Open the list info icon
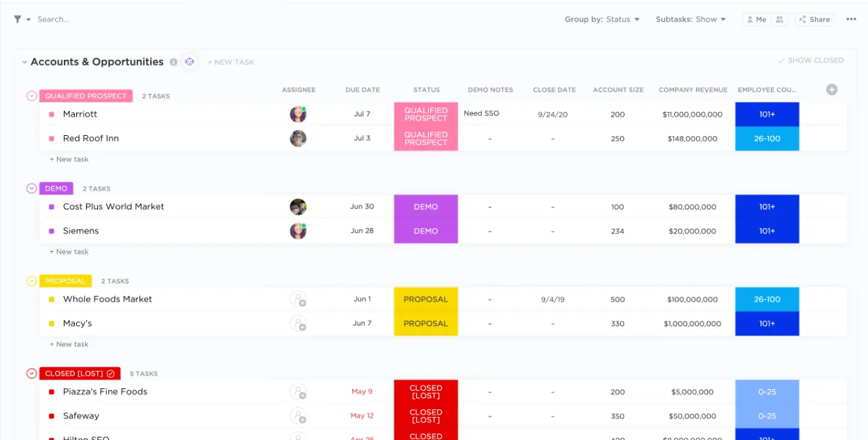Viewport: 868px width, 440px height. pyautogui.click(x=173, y=62)
